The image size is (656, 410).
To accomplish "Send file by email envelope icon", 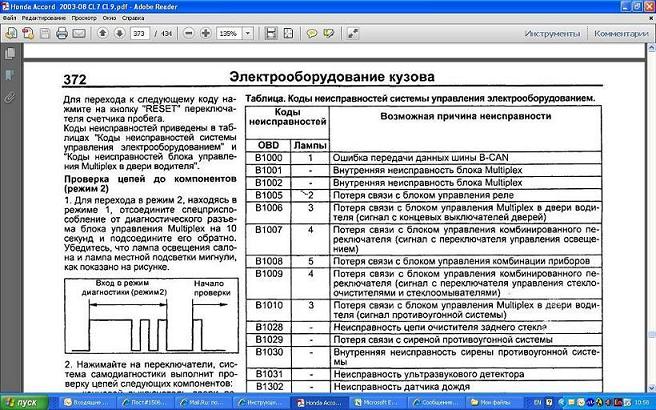I will (x=79, y=33).
